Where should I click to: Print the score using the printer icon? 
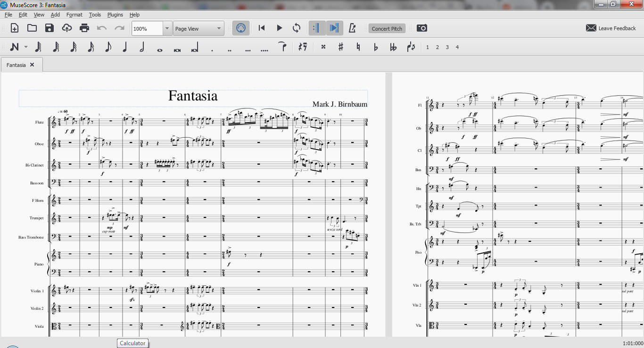(x=84, y=28)
